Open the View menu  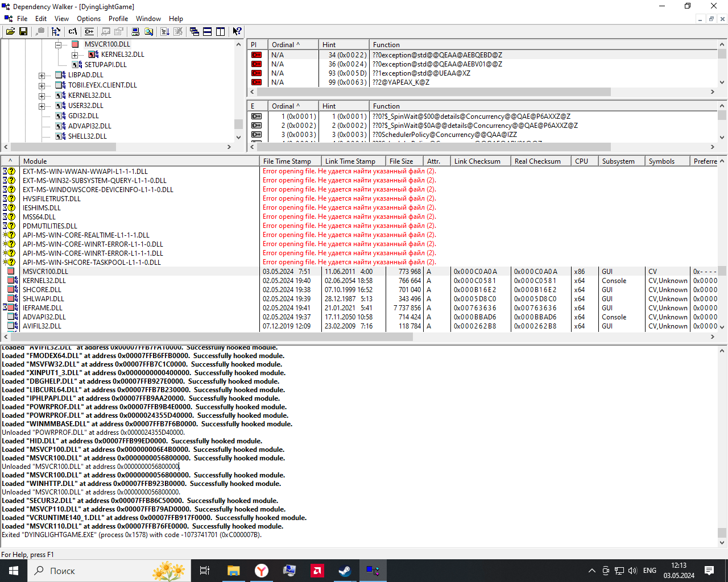(x=61, y=19)
